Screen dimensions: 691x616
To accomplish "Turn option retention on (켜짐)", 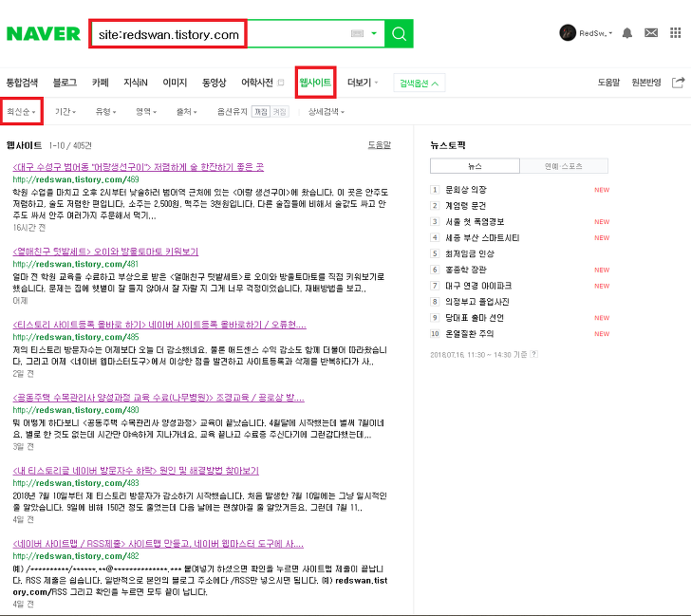I will pyautogui.click(x=280, y=111).
